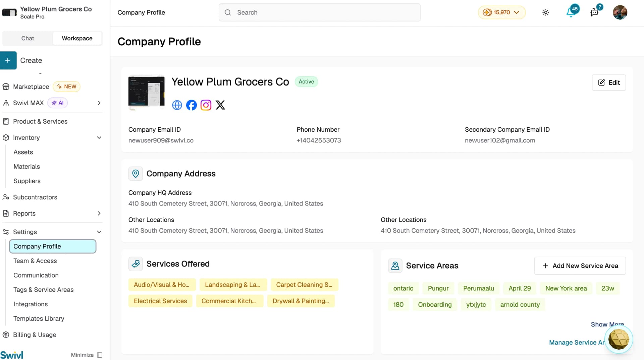Open Materials under Inventory
Viewport: 644px width, 360px height.
[x=26, y=167]
